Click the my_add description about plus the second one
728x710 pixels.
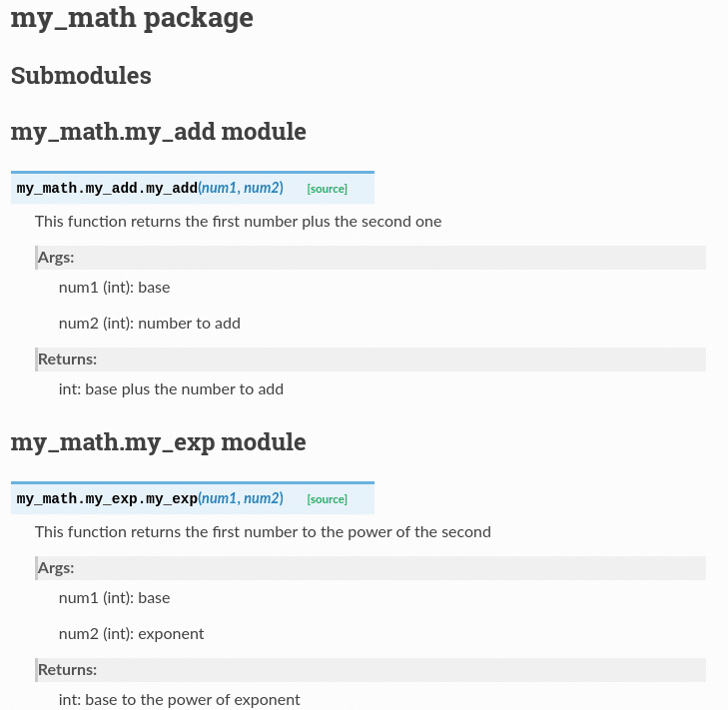(x=238, y=222)
